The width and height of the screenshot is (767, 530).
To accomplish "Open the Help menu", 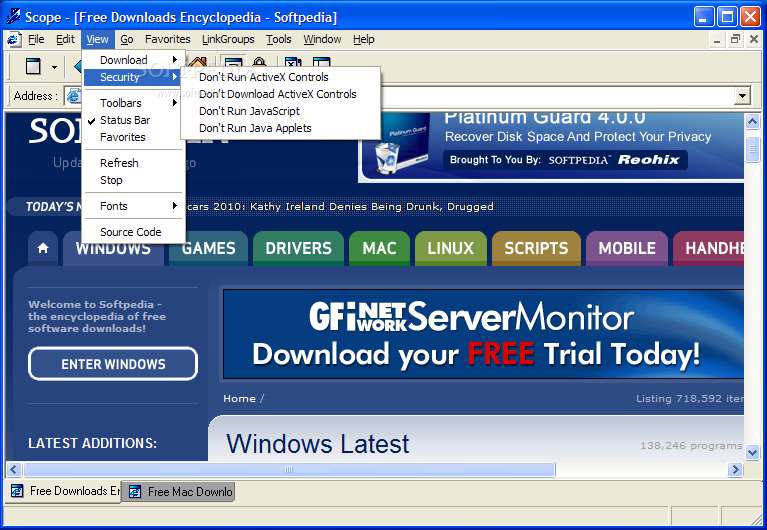I will tap(363, 39).
